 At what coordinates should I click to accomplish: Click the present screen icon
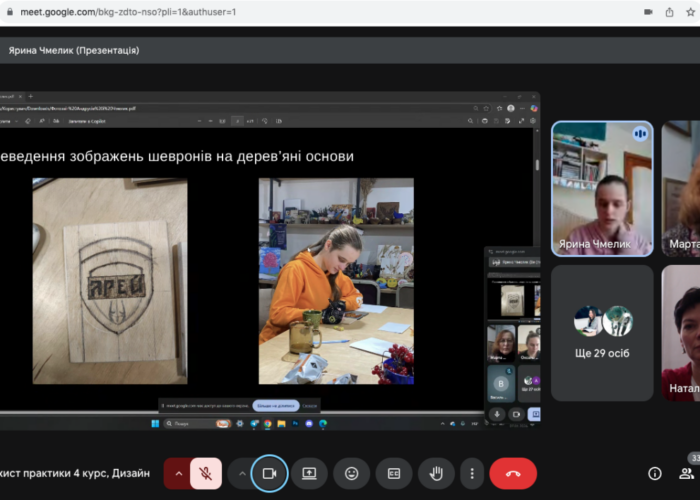(x=310, y=473)
